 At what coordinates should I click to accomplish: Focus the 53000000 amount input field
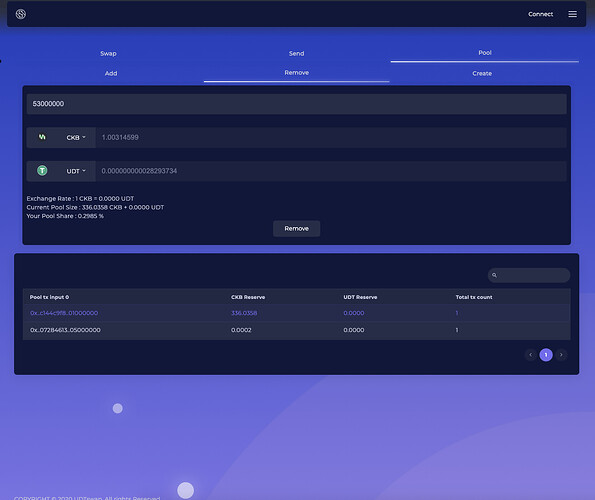296,104
